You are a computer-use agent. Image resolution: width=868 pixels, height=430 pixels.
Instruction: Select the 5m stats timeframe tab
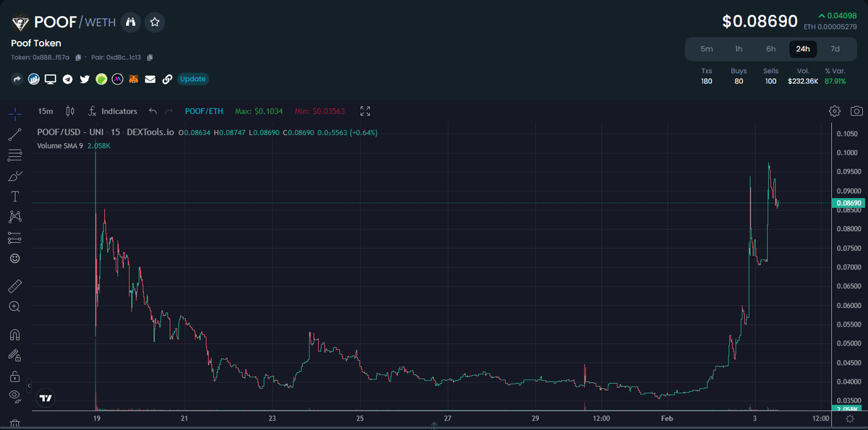click(x=707, y=49)
